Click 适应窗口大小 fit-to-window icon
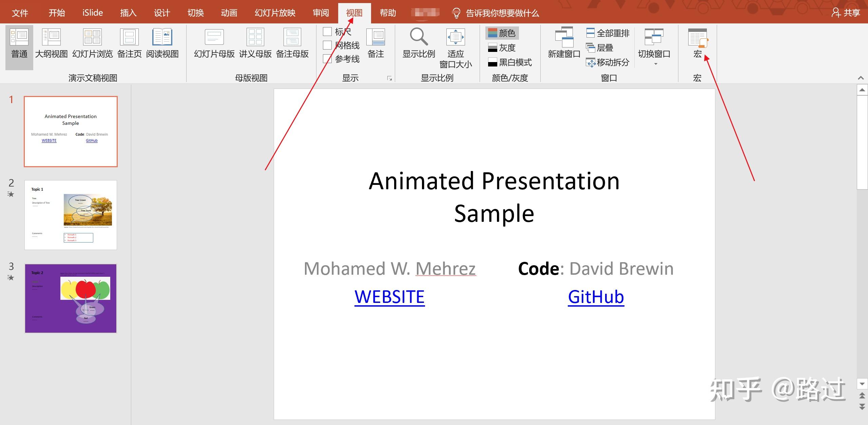Viewport: 868px width, 425px height. [455, 37]
